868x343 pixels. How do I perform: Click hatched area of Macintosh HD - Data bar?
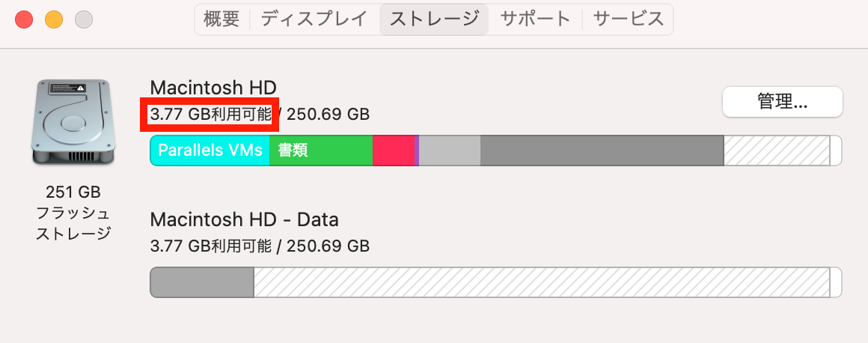pos(542,282)
